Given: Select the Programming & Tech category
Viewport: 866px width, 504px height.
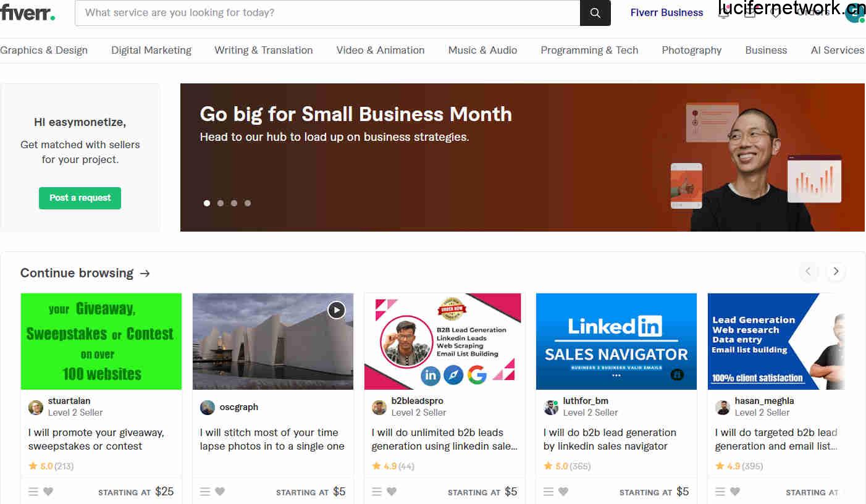Looking at the screenshot, I should pyautogui.click(x=589, y=50).
